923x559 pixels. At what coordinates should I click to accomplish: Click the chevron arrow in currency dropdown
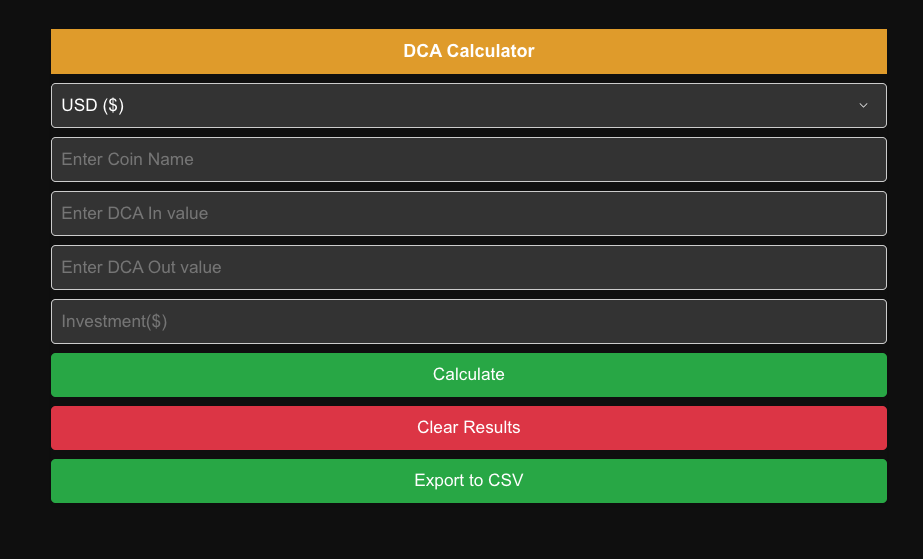click(863, 105)
